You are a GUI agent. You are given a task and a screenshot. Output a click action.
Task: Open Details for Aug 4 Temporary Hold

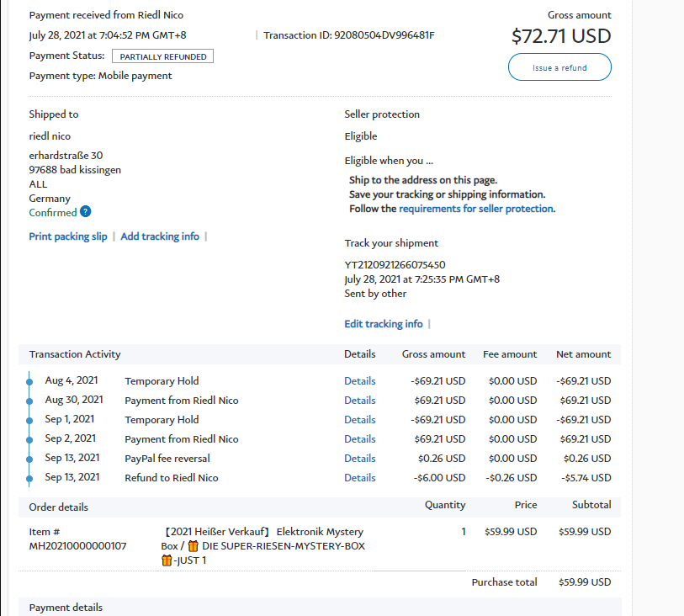(x=359, y=381)
